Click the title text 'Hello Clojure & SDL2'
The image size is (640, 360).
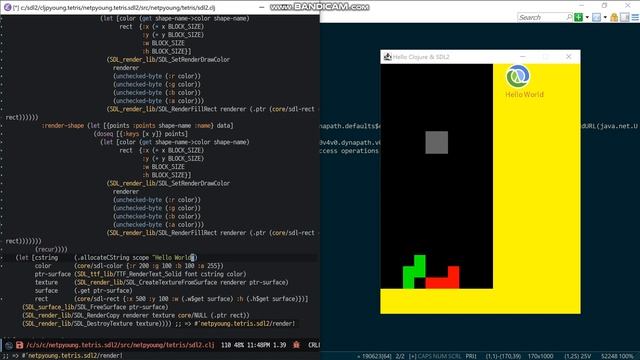(421, 57)
